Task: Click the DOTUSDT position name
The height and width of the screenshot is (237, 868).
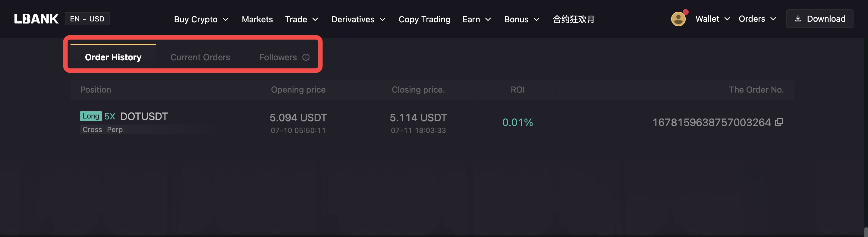Action: [144, 116]
